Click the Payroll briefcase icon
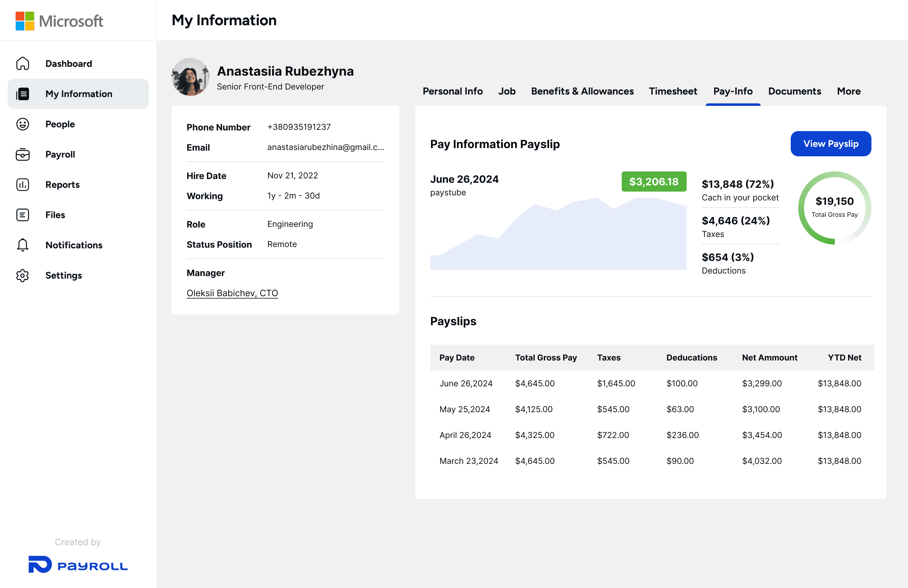 [x=22, y=154]
